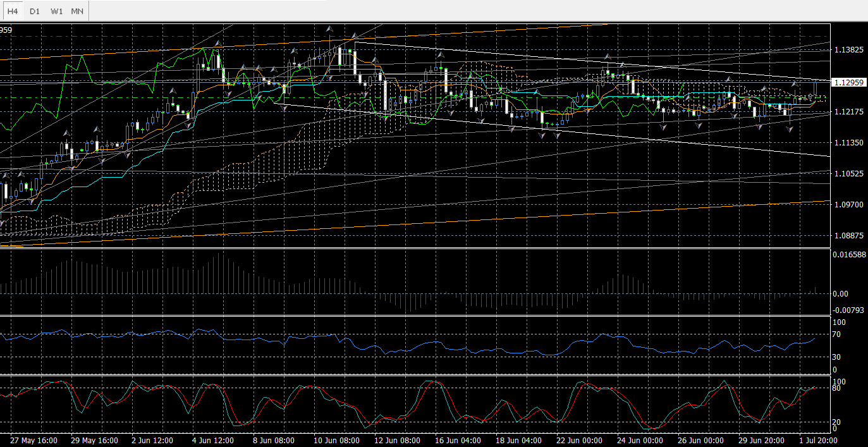Screen dimensions: 868x447
Task: Click the 27 May 16:00 time label
Action: (x=34, y=440)
